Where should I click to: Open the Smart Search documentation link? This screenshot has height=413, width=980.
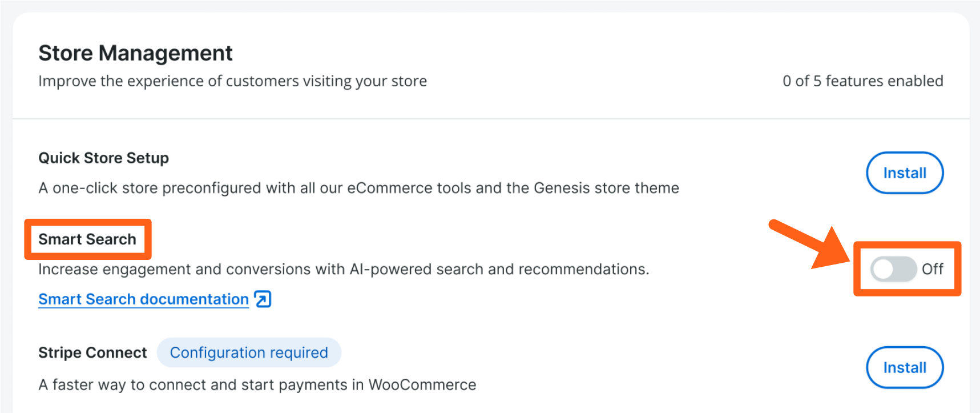143,299
